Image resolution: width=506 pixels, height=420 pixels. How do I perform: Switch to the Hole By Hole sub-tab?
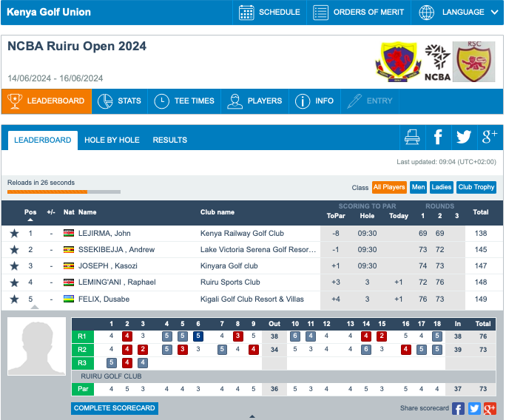point(112,140)
